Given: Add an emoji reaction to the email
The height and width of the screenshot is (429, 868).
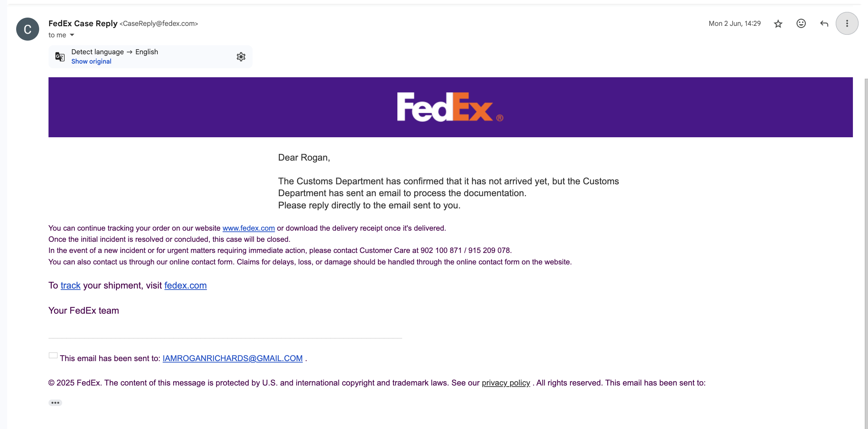Looking at the screenshot, I should tap(801, 24).
